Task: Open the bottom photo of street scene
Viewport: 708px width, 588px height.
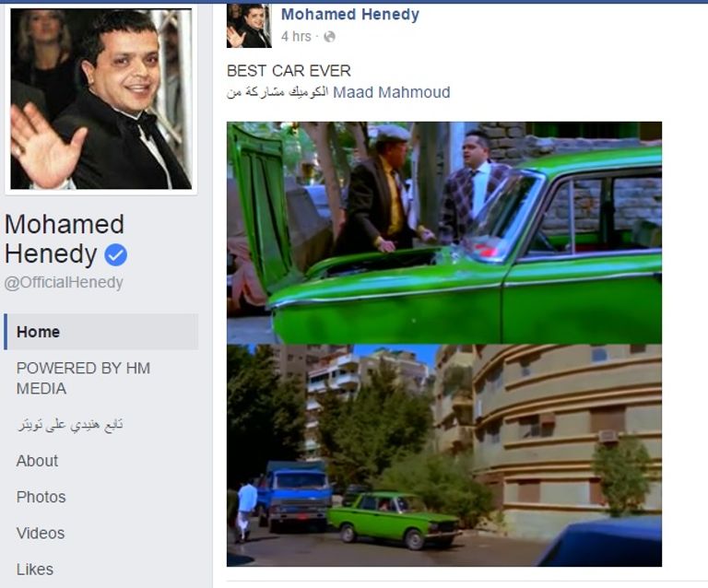Action: (x=444, y=455)
